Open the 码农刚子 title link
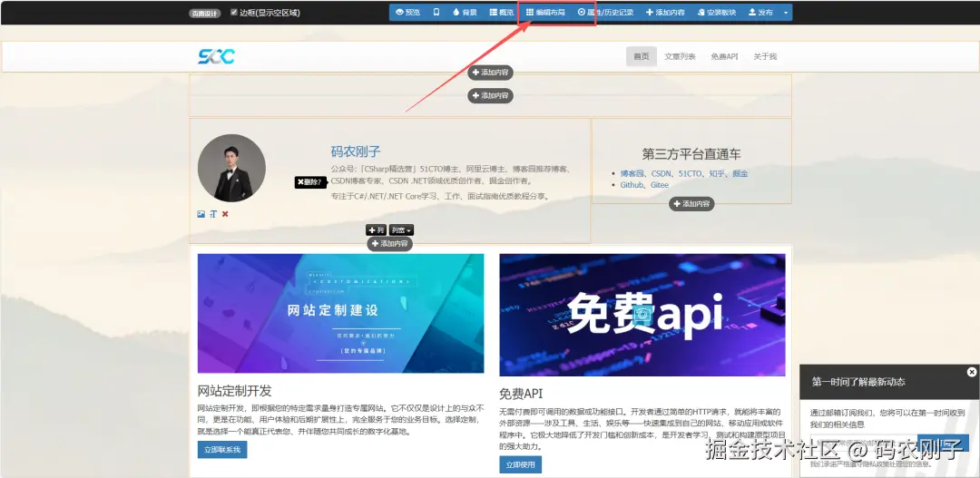 click(x=356, y=151)
